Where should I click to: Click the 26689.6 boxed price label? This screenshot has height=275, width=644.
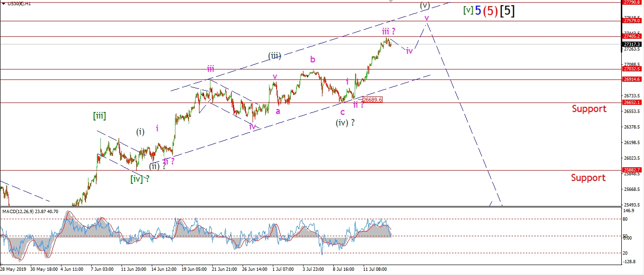click(x=372, y=99)
